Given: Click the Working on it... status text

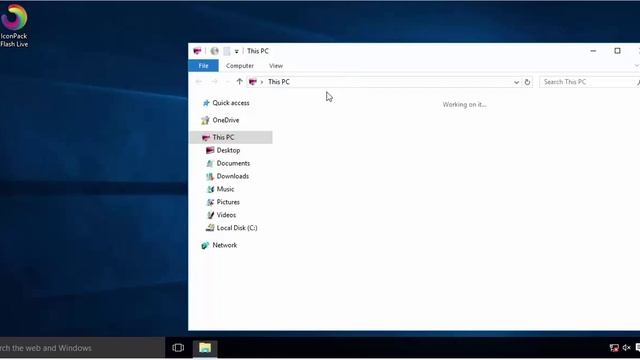Looking at the screenshot, I should tap(464, 105).
